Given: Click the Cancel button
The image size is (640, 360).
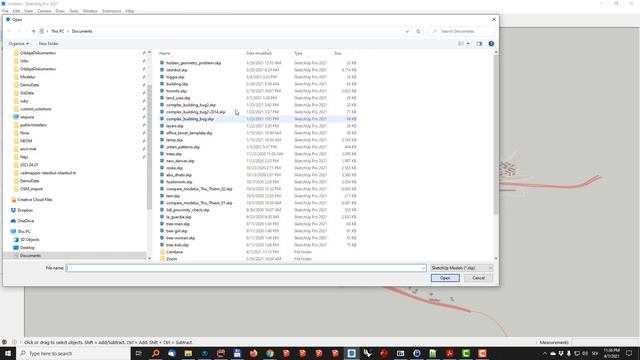Looking at the screenshot, I should [478, 278].
